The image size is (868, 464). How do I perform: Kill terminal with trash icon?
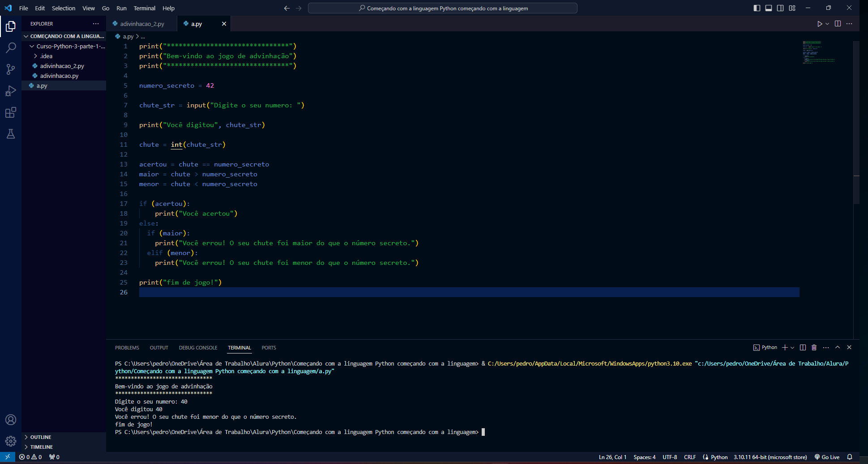tap(814, 347)
